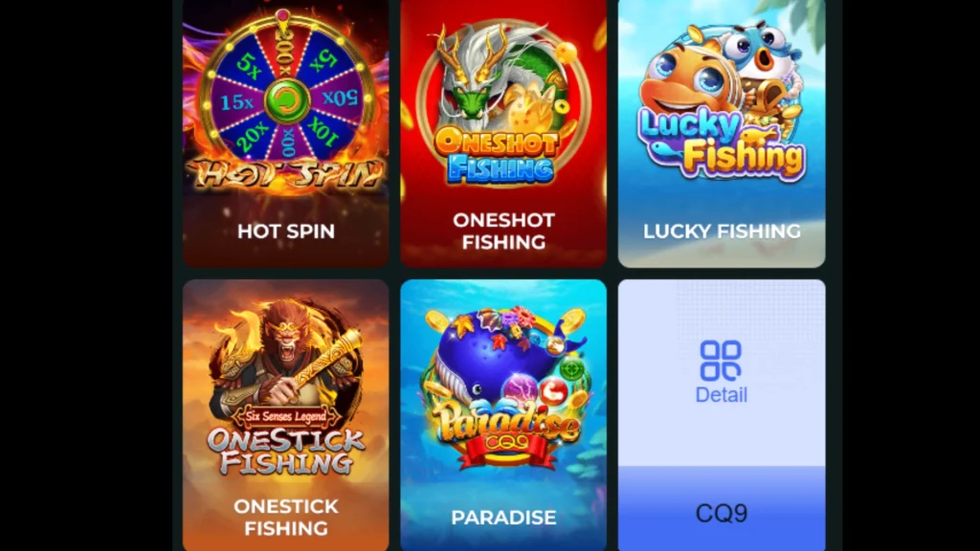Click the green spin button in wheel center
The image size is (980, 551).
click(x=287, y=101)
